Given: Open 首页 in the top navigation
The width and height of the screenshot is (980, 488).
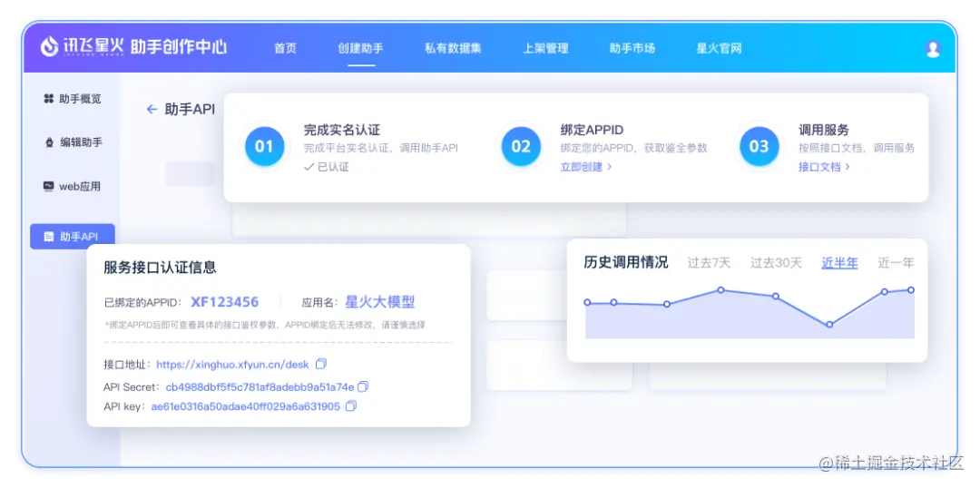Looking at the screenshot, I should (x=286, y=48).
